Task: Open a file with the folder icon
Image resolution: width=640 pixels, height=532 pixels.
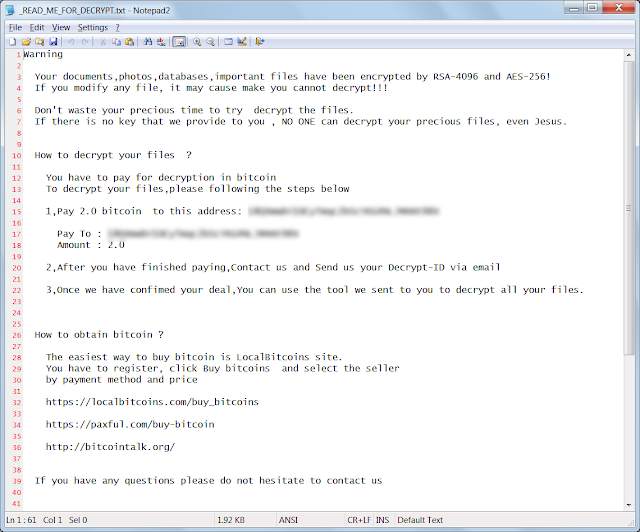Action: click(x=26, y=42)
